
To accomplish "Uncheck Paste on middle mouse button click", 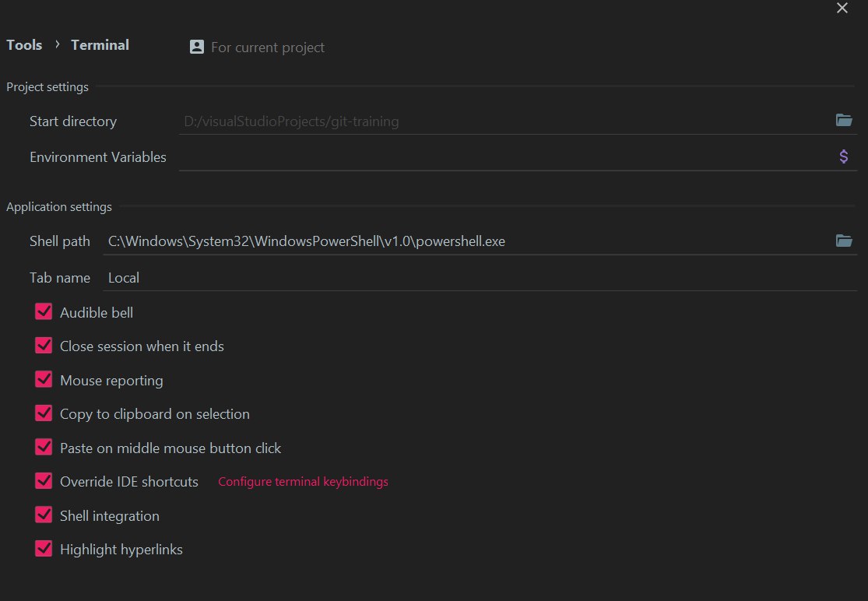I will [44, 448].
